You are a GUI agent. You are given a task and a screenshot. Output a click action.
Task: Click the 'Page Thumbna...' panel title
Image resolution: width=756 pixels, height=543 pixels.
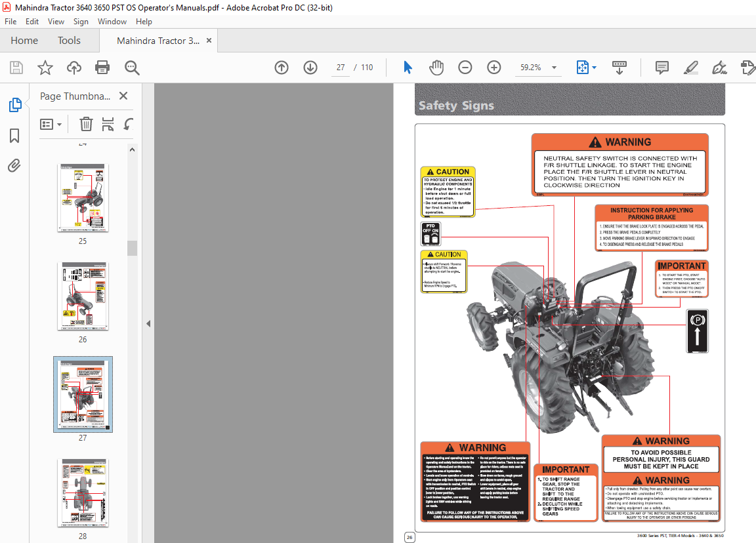click(75, 96)
